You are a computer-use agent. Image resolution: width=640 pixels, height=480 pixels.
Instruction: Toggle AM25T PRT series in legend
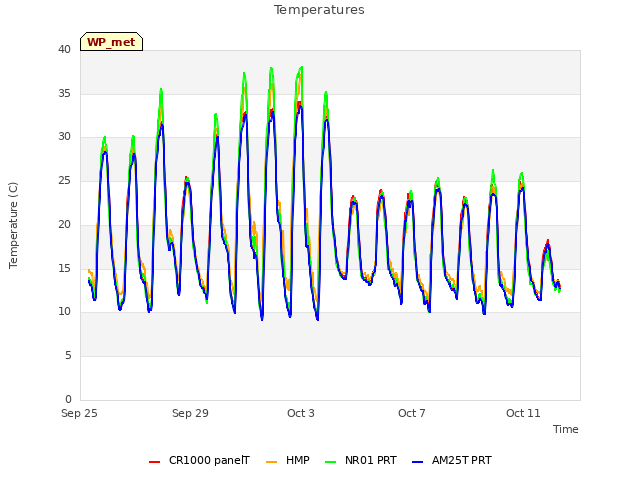click(x=452, y=460)
